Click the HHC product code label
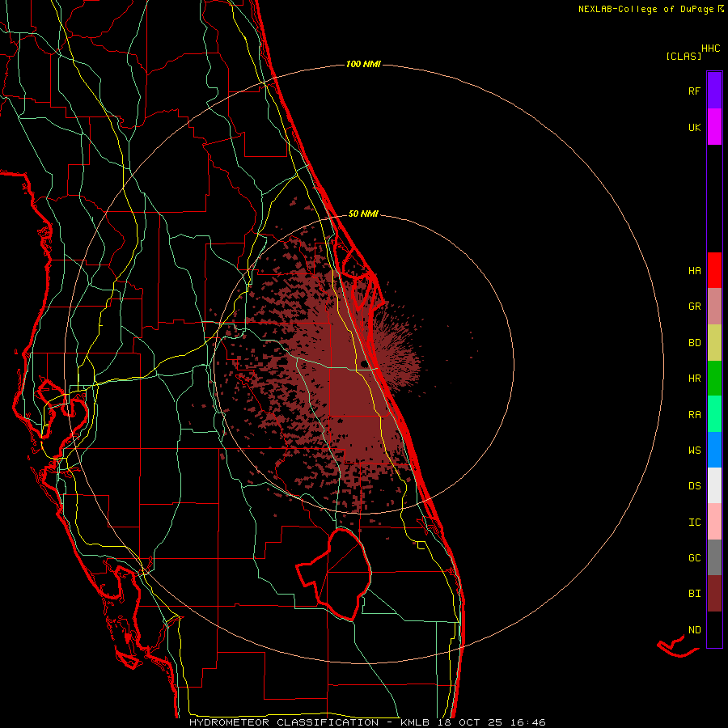Image resolution: width=728 pixels, height=728 pixels. [x=711, y=49]
